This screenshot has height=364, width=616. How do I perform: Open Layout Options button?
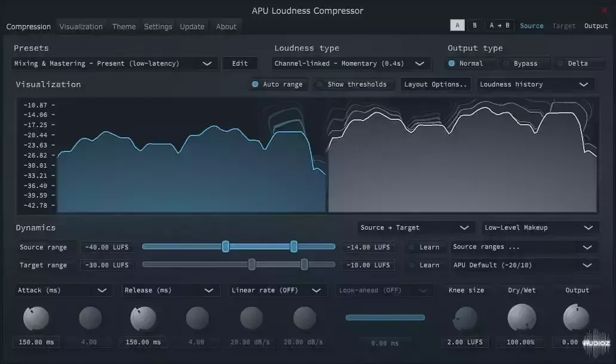coord(435,84)
